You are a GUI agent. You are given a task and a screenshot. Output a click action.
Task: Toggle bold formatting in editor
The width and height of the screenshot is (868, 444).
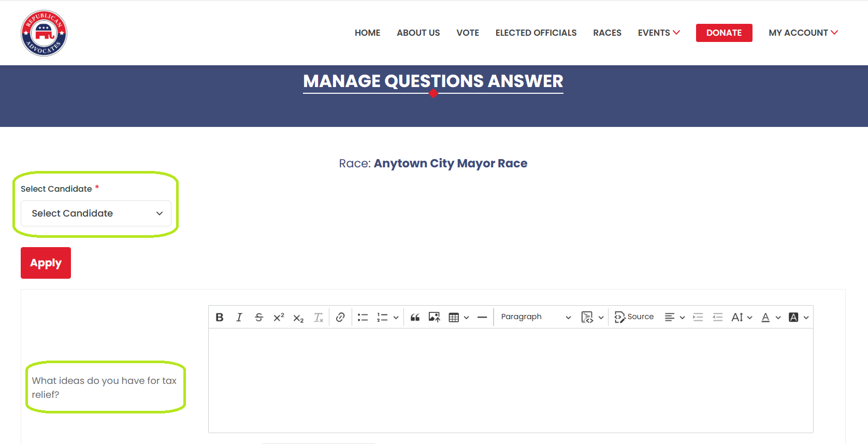coord(220,317)
